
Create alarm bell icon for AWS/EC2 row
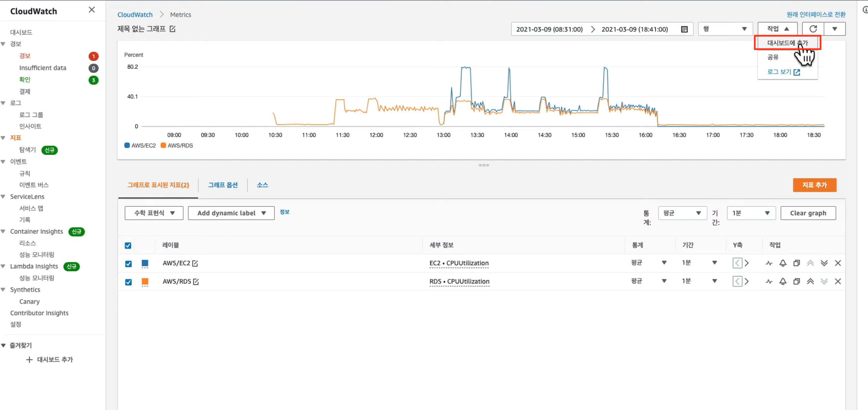coord(783,263)
